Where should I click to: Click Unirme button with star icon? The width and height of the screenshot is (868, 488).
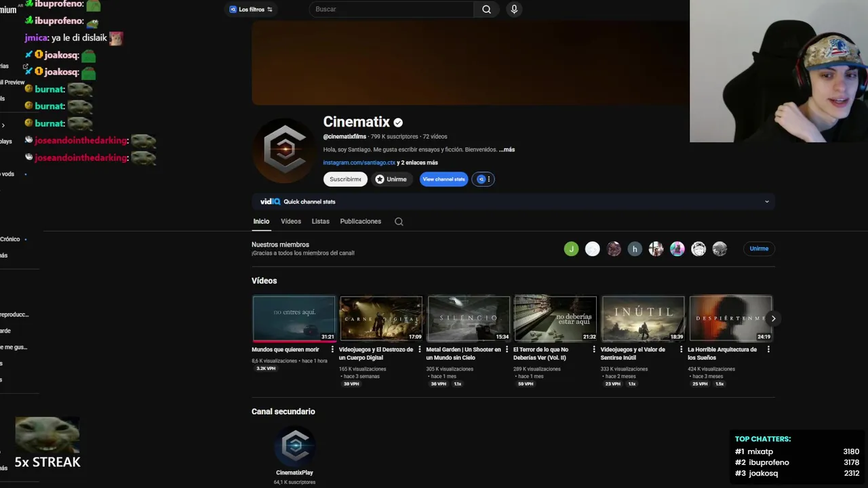coord(391,179)
